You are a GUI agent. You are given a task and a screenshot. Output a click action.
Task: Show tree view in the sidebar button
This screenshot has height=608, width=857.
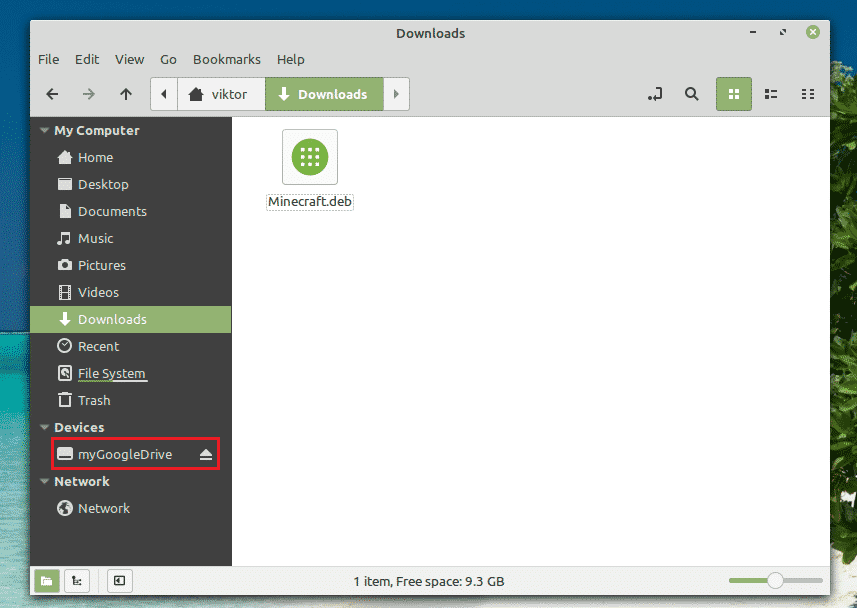(77, 581)
